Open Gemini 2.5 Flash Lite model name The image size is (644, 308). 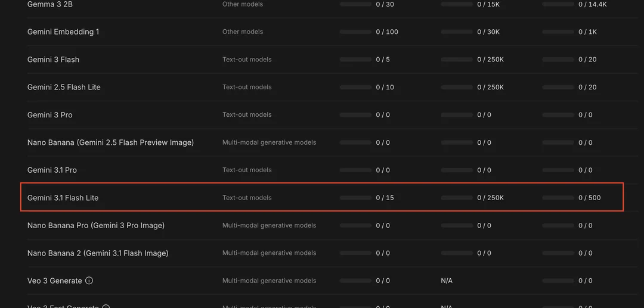coord(64,87)
